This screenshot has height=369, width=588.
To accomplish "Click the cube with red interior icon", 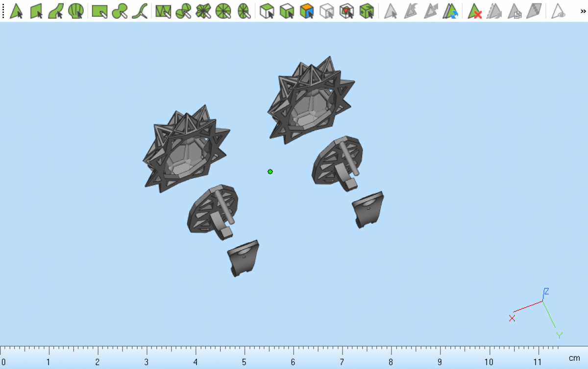I will [347, 11].
